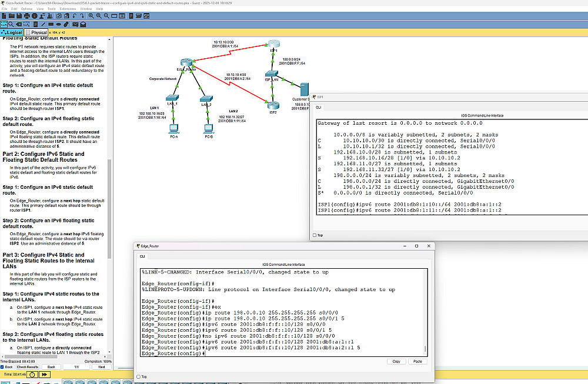Click the Zoom Reset magnifier icon
The height and width of the screenshot is (384, 588).
coord(99,16)
